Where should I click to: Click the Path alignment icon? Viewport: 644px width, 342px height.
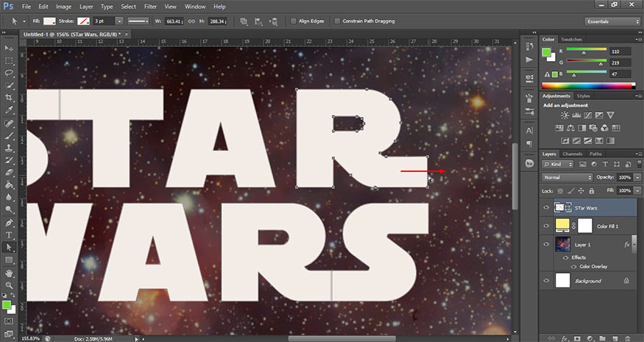tap(259, 21)
